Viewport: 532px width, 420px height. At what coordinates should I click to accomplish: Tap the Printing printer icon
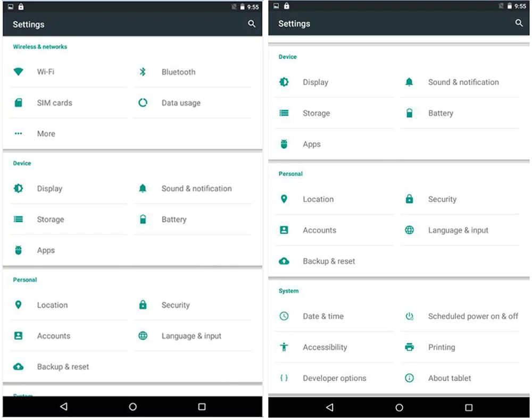[x=410, y=347]
